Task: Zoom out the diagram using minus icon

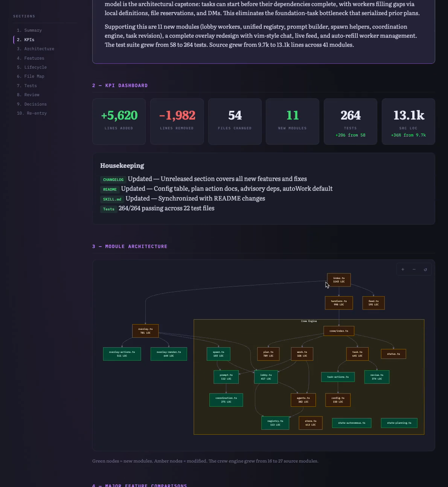Action: point(414,269)
